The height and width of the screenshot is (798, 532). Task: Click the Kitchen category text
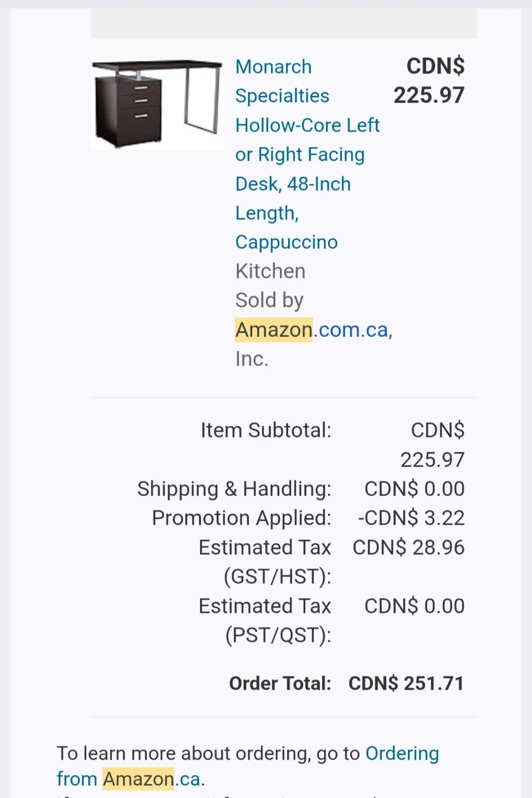[270, 271]
